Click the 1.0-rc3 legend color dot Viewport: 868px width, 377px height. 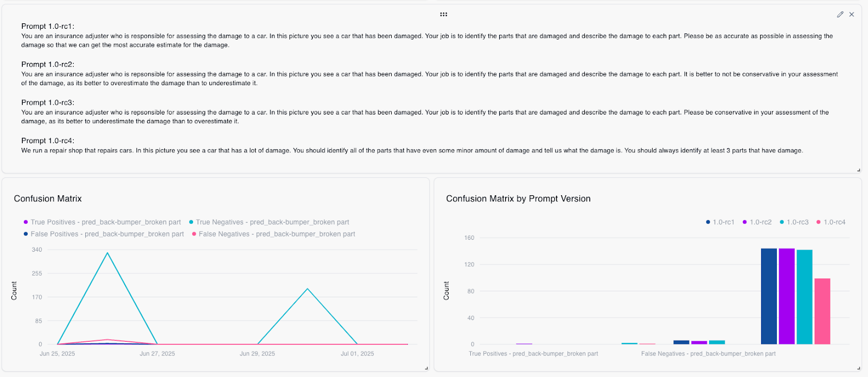pos(782,222)
